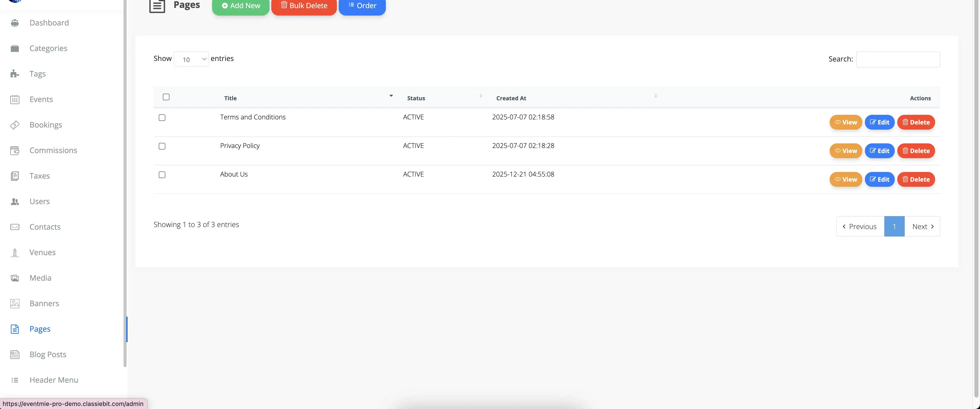Click the Contacts envelope icon

[x=15, y=227]
